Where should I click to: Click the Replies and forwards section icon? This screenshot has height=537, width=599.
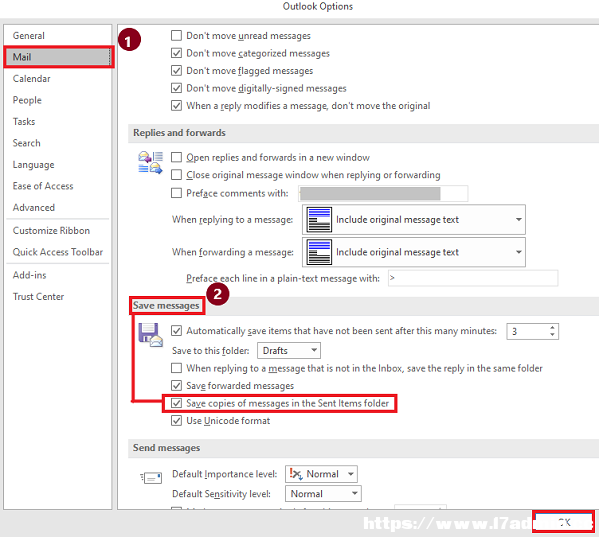[150, 162]
